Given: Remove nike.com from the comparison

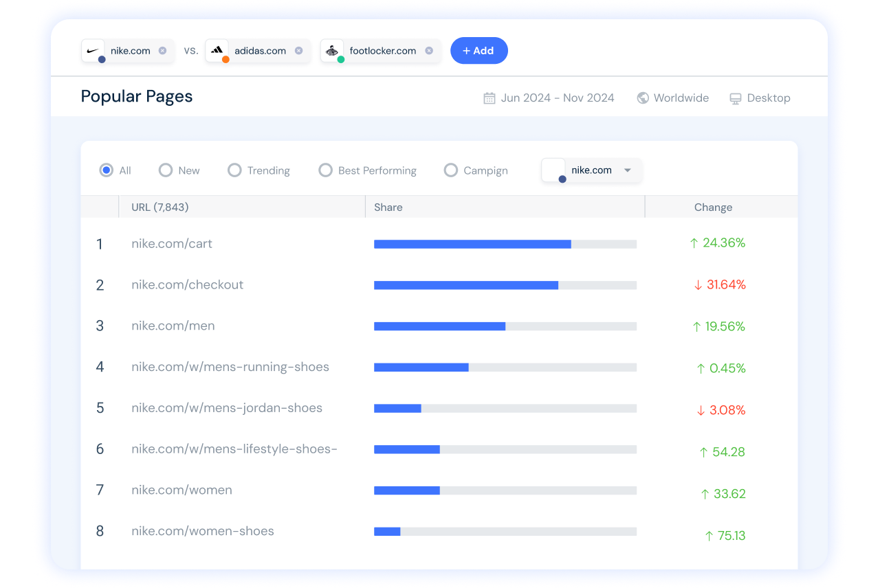Looking at the screenshot, I should (162, 51).
